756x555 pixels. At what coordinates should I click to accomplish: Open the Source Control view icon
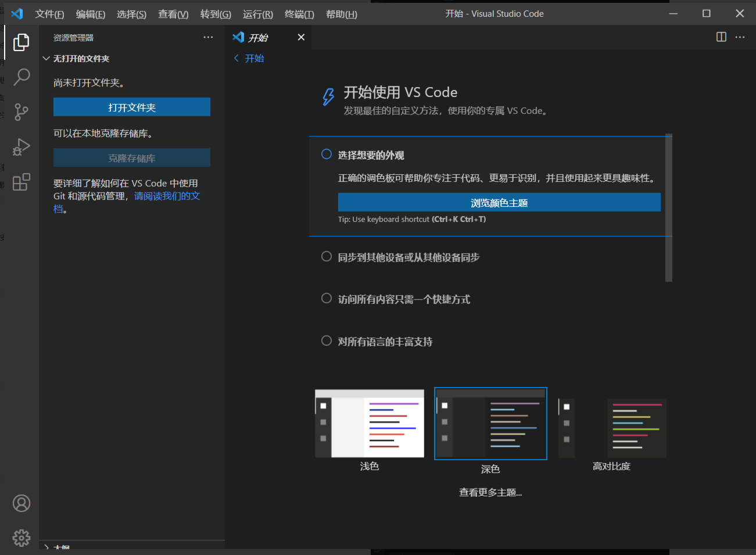pyautogui.click(x=22, y=112)
